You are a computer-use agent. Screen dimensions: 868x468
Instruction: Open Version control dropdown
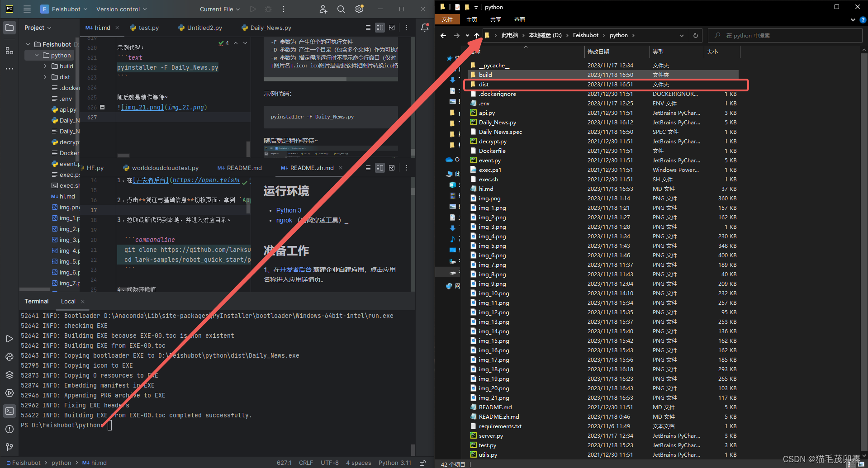tap(121, 9)
